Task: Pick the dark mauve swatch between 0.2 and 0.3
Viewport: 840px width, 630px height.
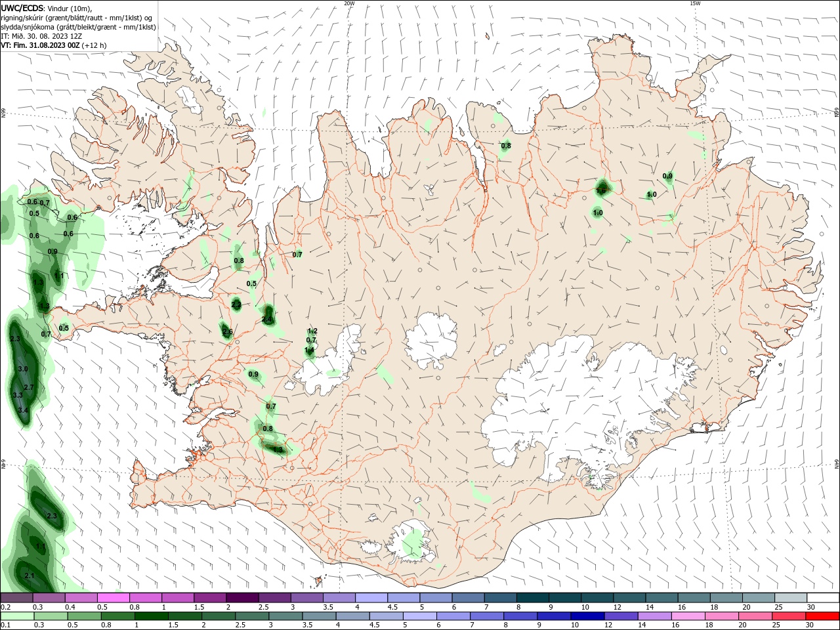Action: (x=17, y=598)
